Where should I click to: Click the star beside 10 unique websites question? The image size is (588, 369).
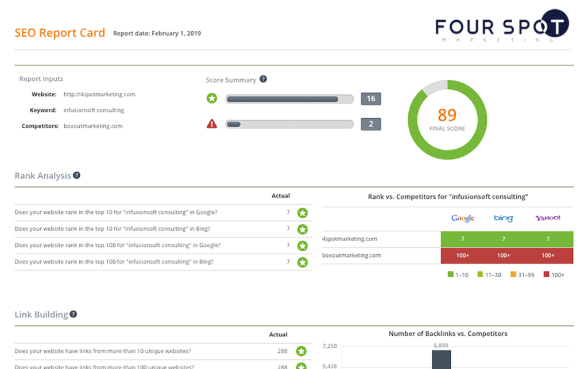point(301,351)
